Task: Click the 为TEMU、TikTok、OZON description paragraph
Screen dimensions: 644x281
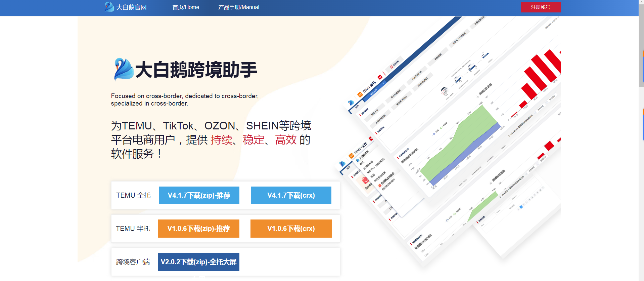Action: point(211,139)
